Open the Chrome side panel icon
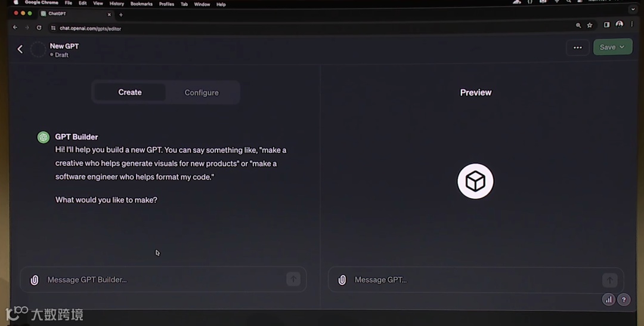The height and width of the screenshot is (326, 644). pos(606,25)
